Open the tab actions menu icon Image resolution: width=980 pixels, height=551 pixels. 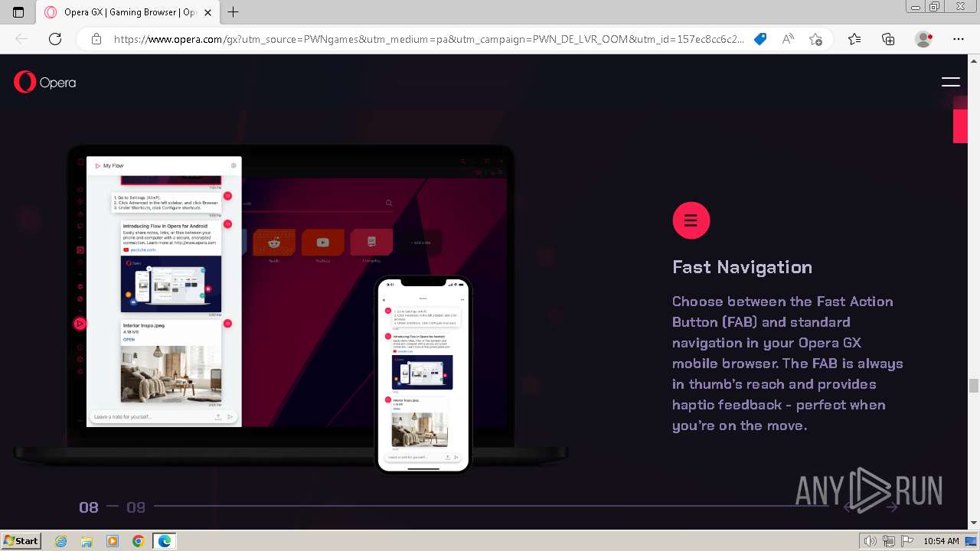coord(18,12)
